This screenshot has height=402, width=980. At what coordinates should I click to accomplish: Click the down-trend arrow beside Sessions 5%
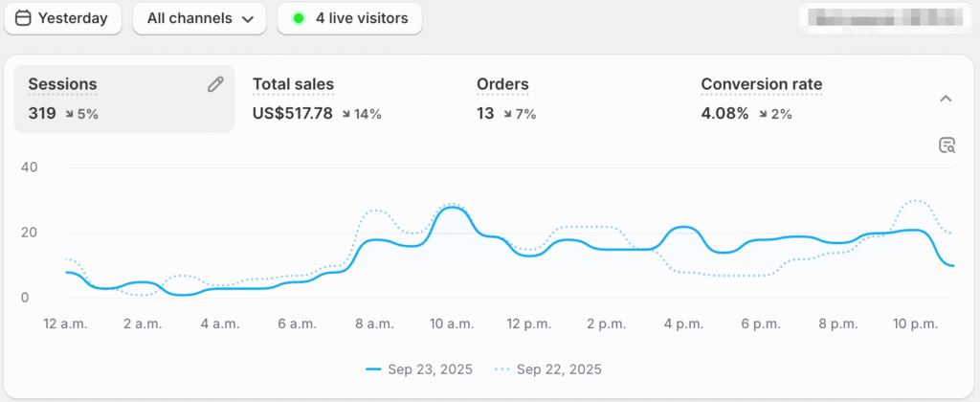point(71,114)
